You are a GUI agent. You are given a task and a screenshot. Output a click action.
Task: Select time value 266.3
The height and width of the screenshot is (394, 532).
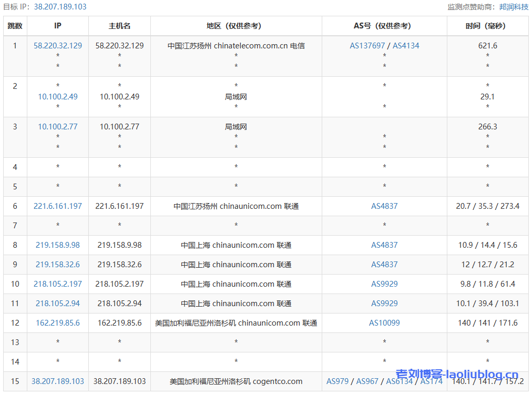click(x=487, y=127)
